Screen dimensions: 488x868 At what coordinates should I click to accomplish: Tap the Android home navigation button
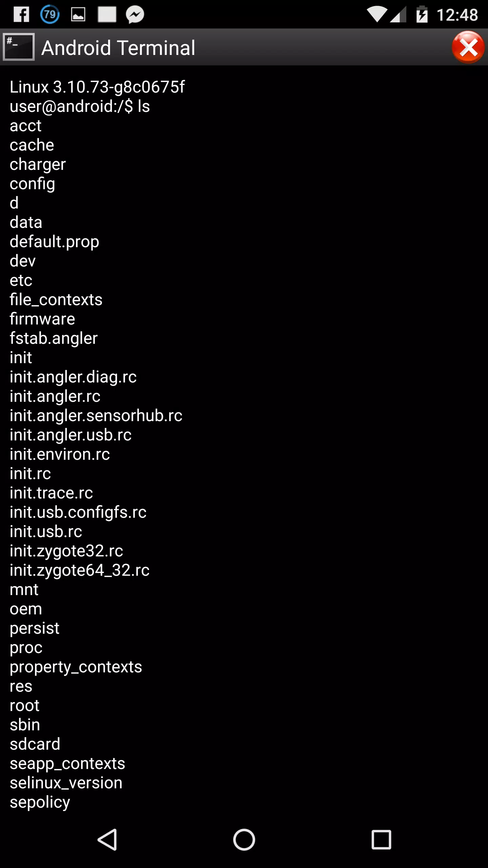point(244,840)
